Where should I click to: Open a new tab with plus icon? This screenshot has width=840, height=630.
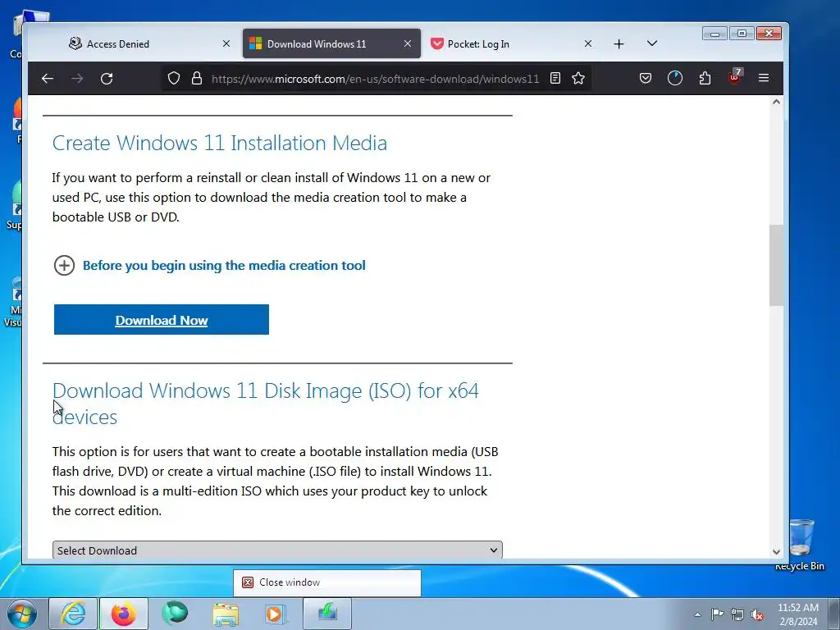point(619,44)
